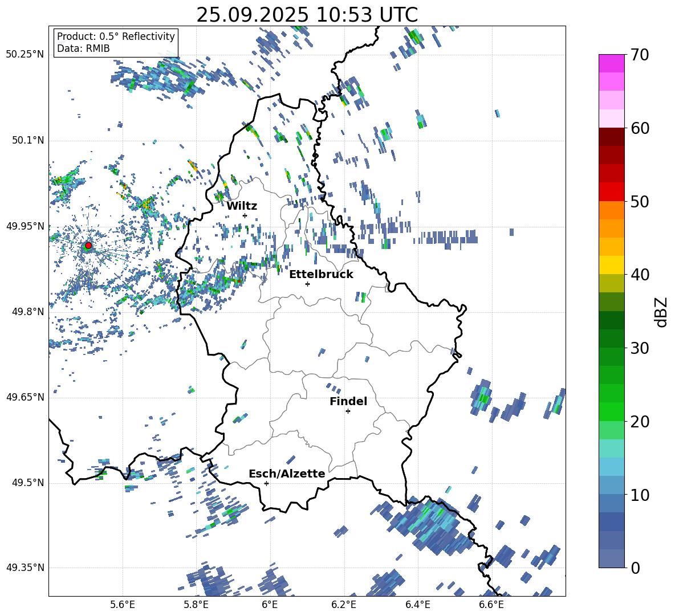Image resolution: width=675 pixels, height=616 pixels.
Task: Click the 5.6°E longitude label
Action: pos(123,605)
